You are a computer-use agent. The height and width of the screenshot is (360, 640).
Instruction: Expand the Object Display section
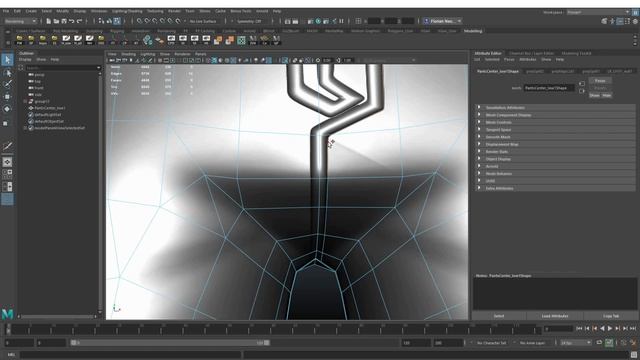(x=556, y=159)
